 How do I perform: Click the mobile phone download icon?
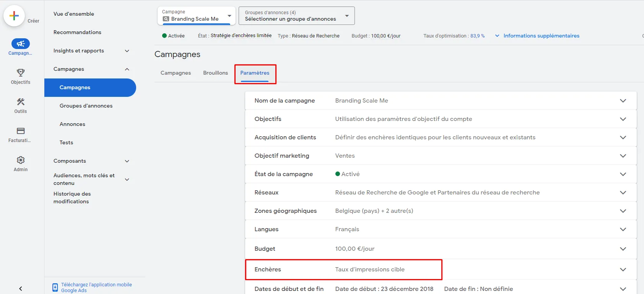pyautogui.click(x=55, y=287)
